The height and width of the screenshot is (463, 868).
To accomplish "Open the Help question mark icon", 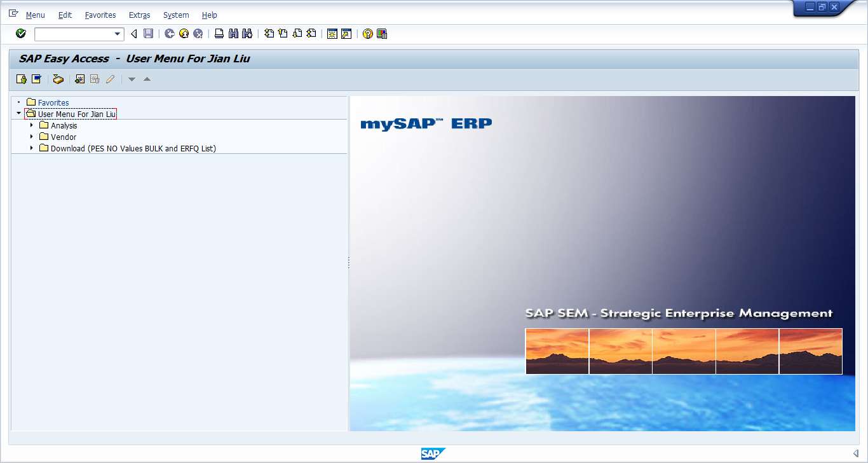I will pyautogui.click(x=367, y=34).
